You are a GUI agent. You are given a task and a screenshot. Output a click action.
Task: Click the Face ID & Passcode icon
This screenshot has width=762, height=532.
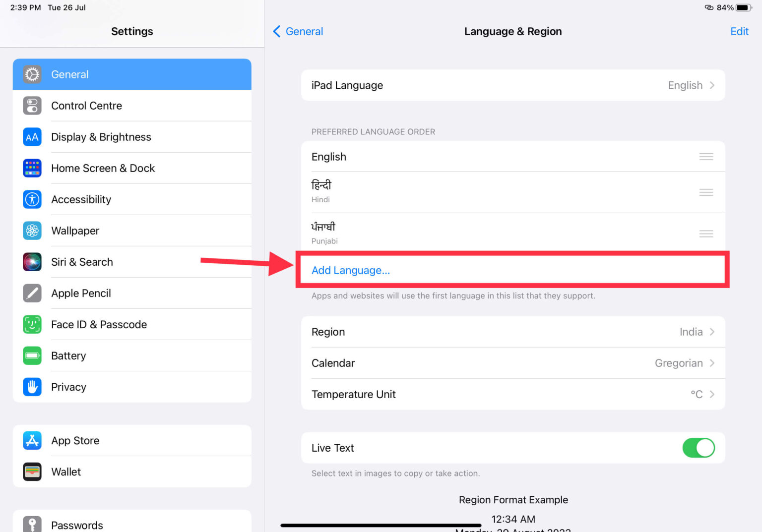point(32,324)
